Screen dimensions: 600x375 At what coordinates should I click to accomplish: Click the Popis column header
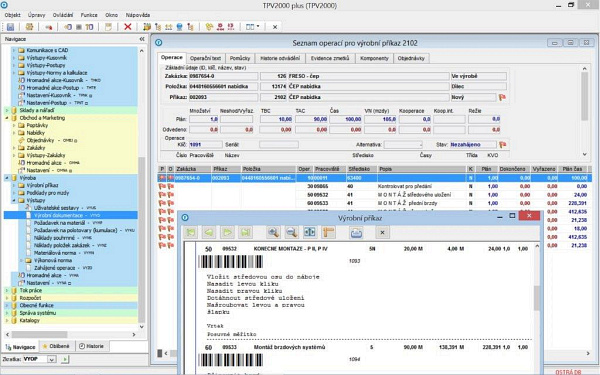(x=421, y=169)
